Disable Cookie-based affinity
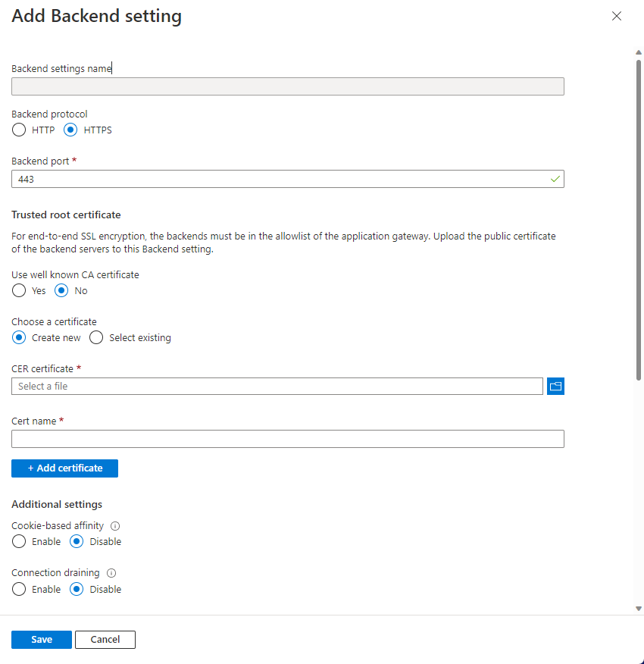Viewport: 644px width, 664px height. coord(77,542)
